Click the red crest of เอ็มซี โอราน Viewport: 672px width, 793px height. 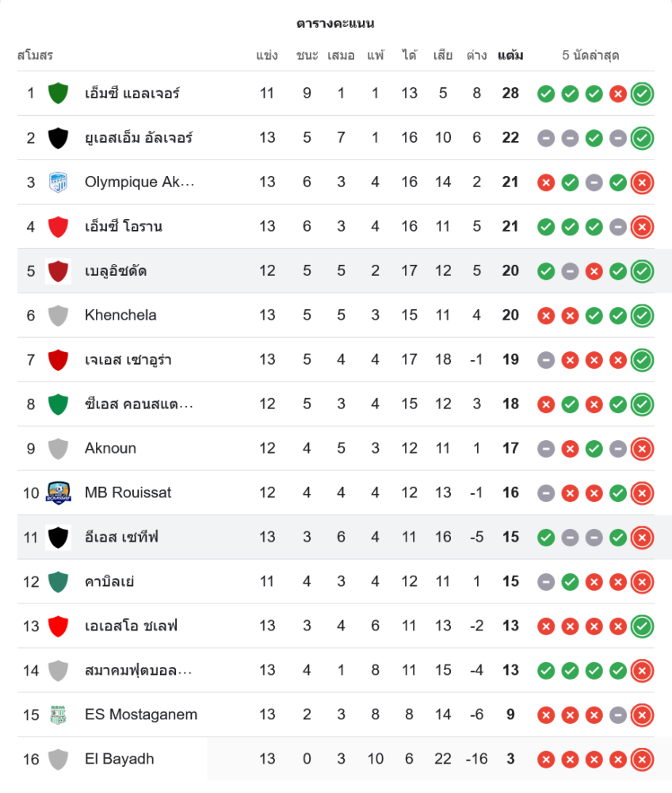(x=58, y=227)
